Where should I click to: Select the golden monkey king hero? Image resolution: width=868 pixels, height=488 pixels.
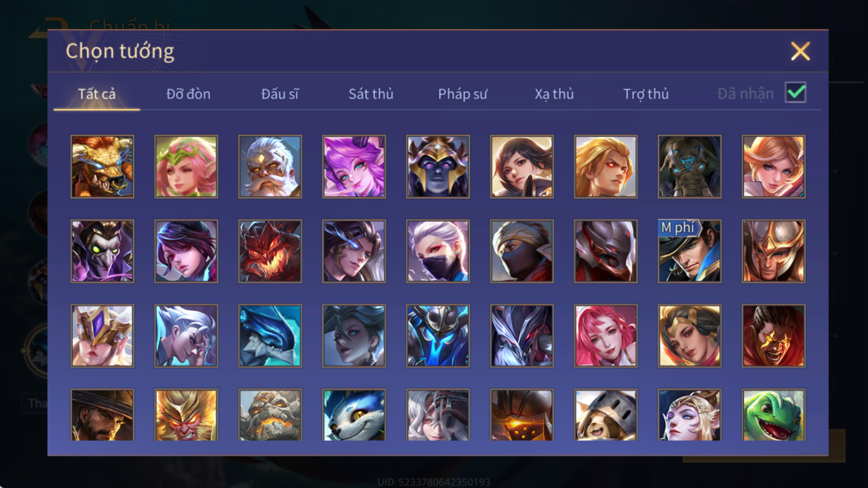tap(186, 415)
